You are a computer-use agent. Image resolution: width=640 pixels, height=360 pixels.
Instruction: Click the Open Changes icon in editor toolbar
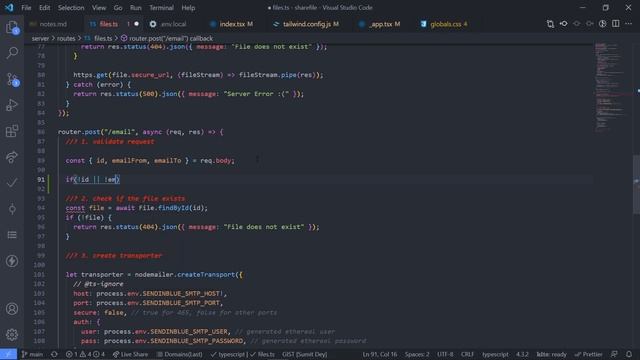[x=550, y=24]
